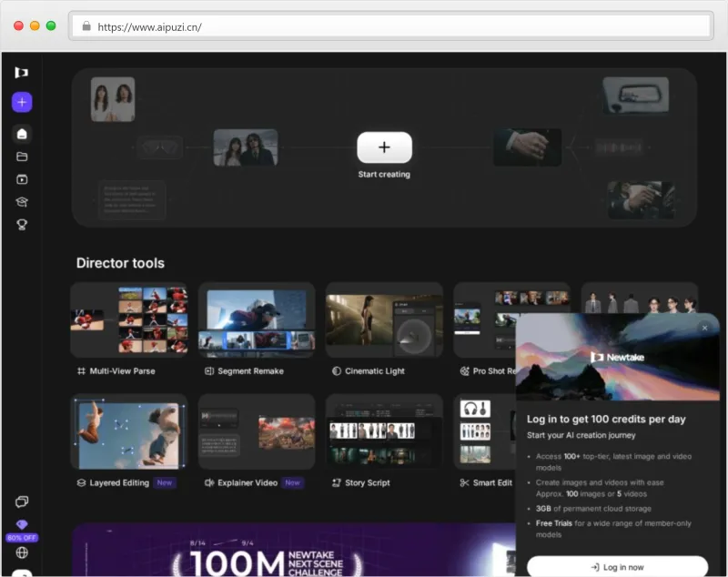Image resolution: width=728 pixels, height=577 pixels.
Task: Click the white plus button above Start creating
Action: (384, 147)
